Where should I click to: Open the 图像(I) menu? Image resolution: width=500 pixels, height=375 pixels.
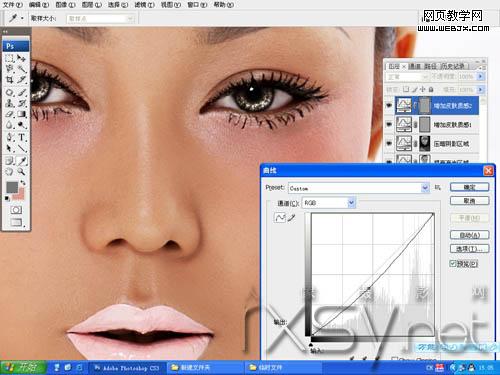click(x=65, y=5)
